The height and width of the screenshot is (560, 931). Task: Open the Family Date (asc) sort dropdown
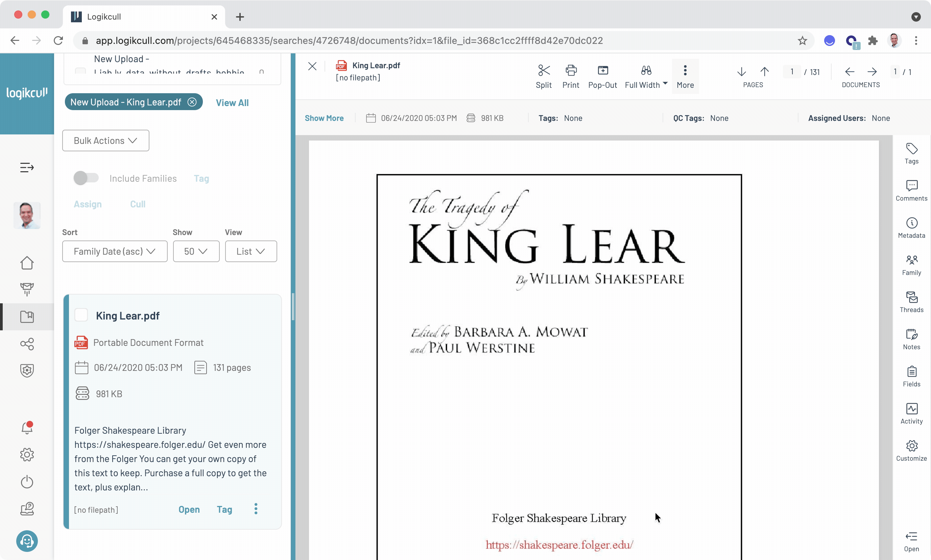[x=115, y=251]
